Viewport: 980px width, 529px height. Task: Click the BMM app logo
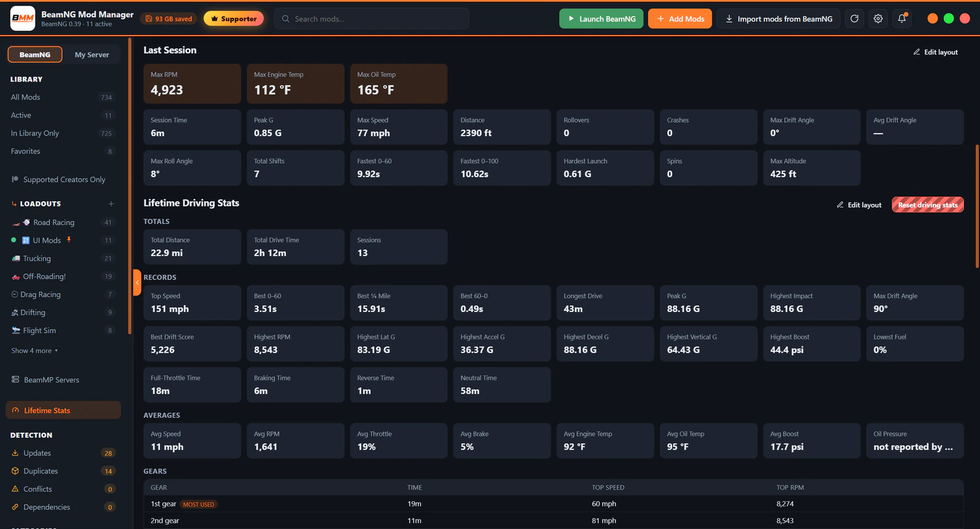[23, 18]
